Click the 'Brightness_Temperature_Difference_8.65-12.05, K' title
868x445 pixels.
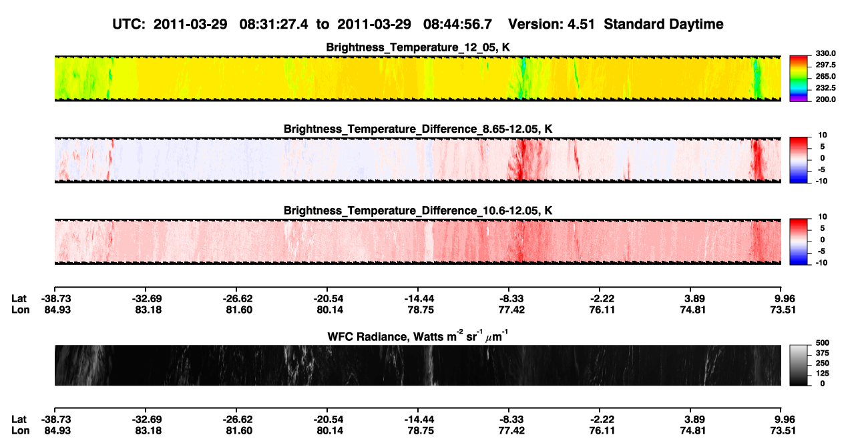(x=418, y=129)
